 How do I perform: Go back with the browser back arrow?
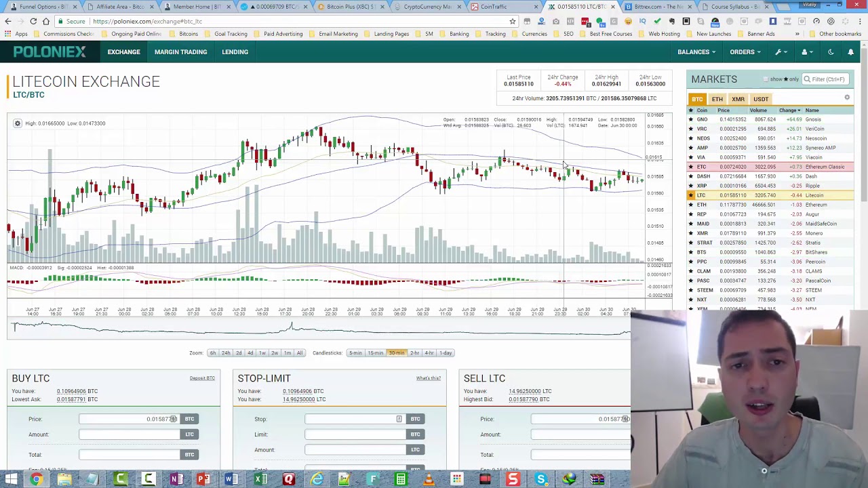click(7, 21)
